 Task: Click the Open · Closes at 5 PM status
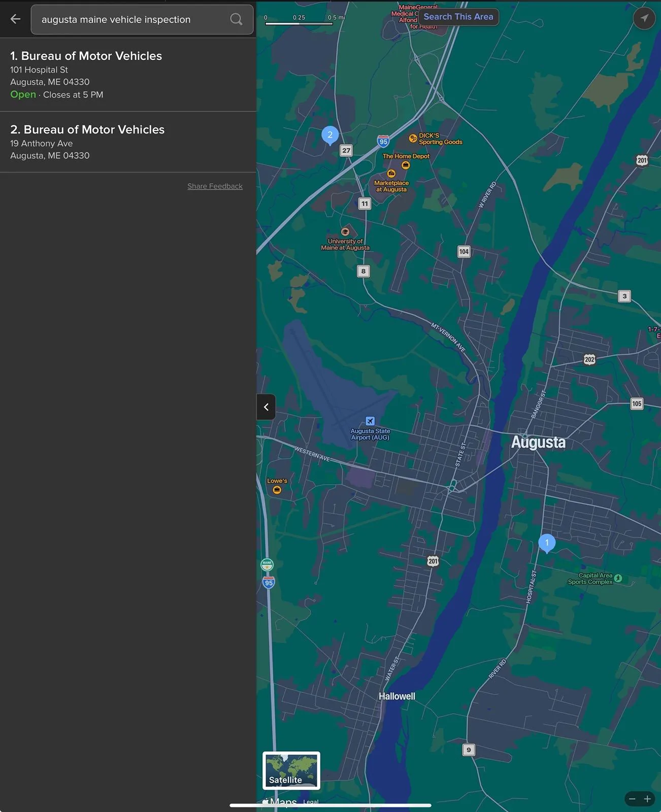57,94
